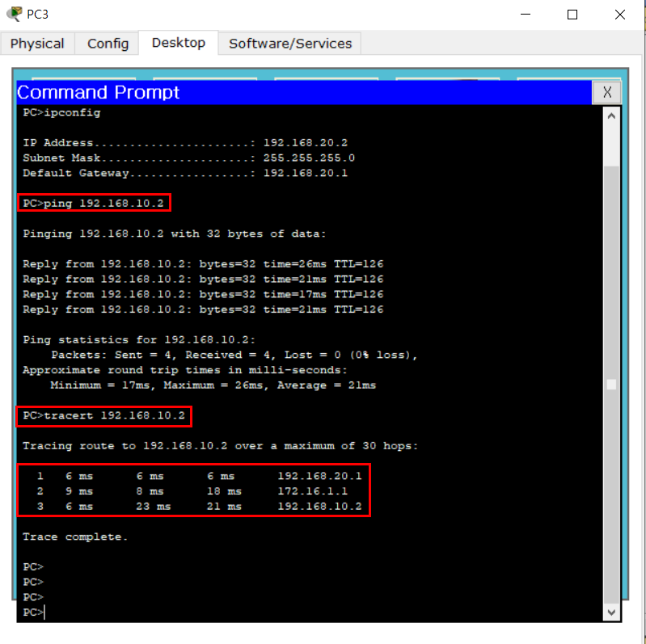
Task: Select the Desktop tab
Action: 179,42
